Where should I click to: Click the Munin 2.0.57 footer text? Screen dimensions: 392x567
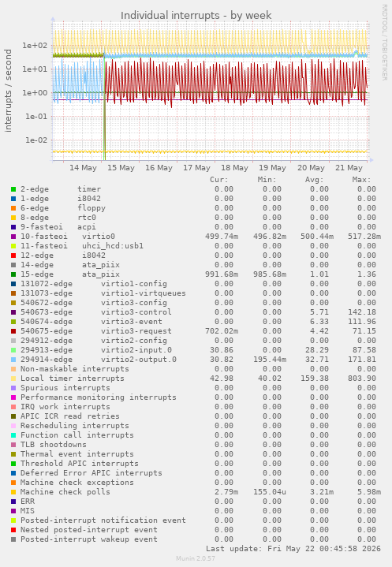pyautogui.click(x=196, y=558)
